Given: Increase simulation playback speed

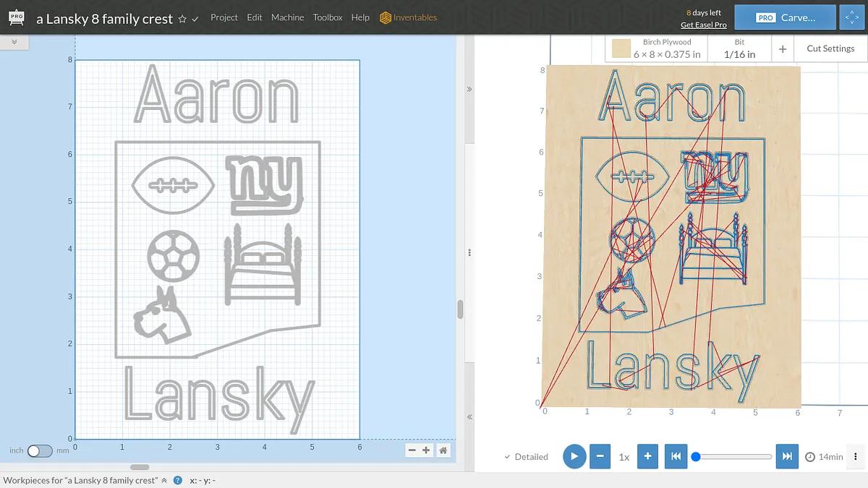Looking at the screenshot, I should 648,456.
